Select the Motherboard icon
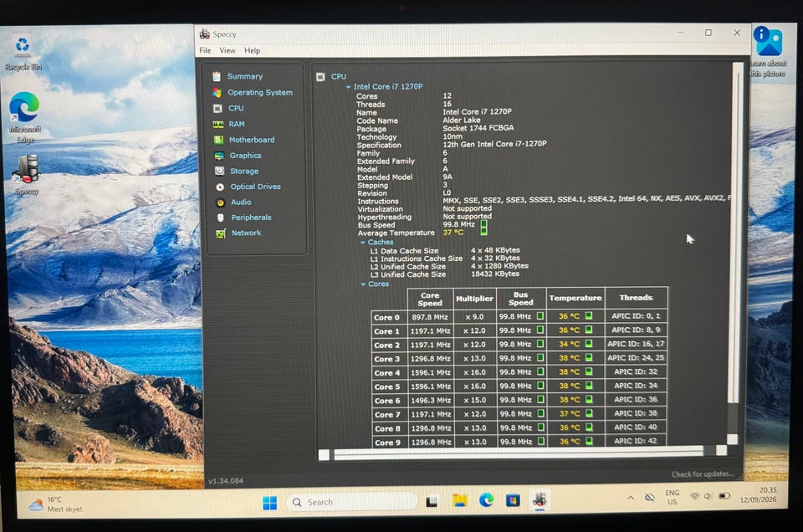803x532 pixels. (x=218, y=140)
